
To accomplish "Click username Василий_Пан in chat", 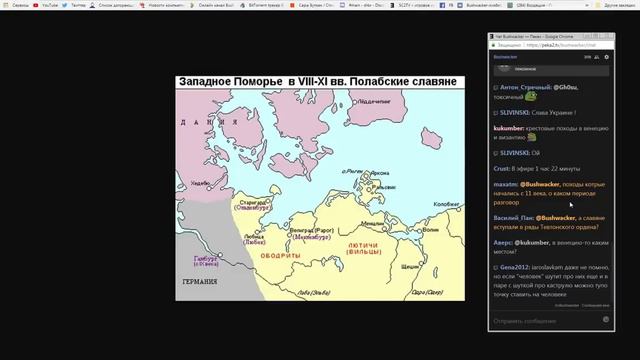I will [x=513, y=218].
